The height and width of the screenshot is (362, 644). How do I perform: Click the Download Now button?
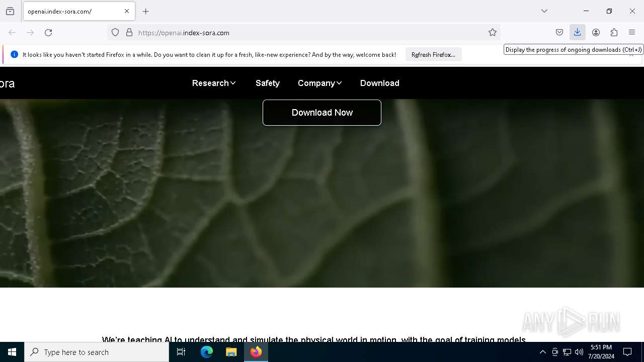click(322, 113)
